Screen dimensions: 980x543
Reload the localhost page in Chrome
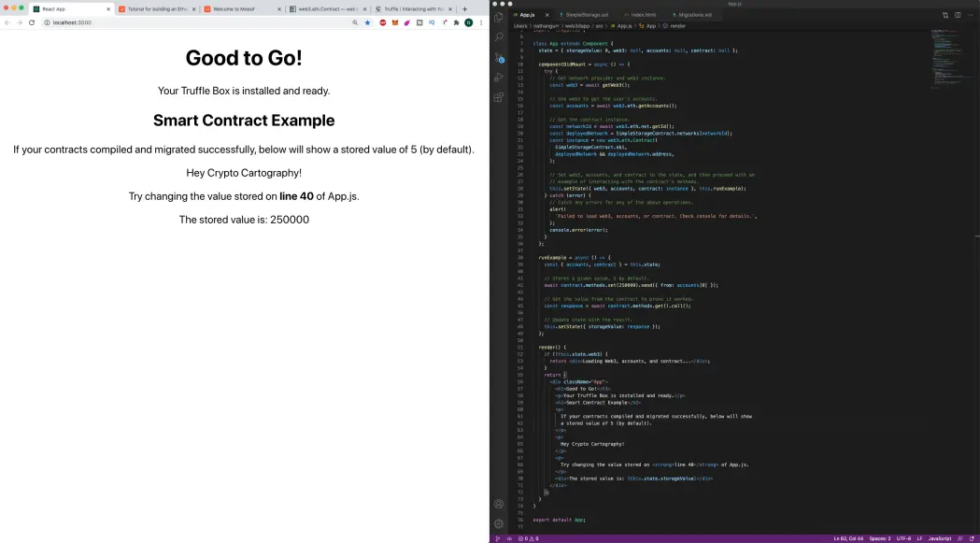[x=31, y=22]
